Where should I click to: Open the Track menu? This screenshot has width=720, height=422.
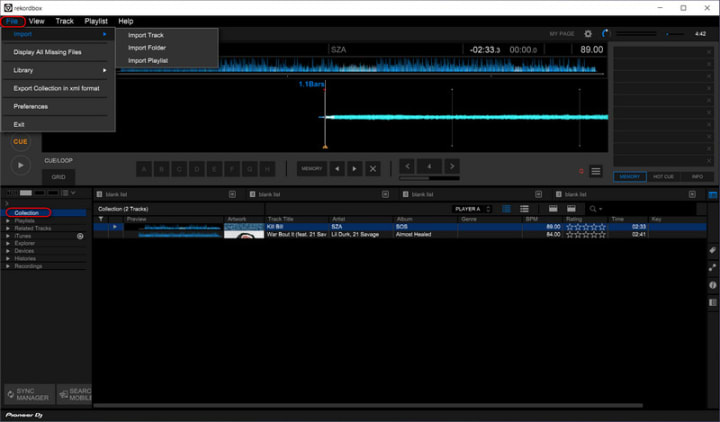(64, 21)
